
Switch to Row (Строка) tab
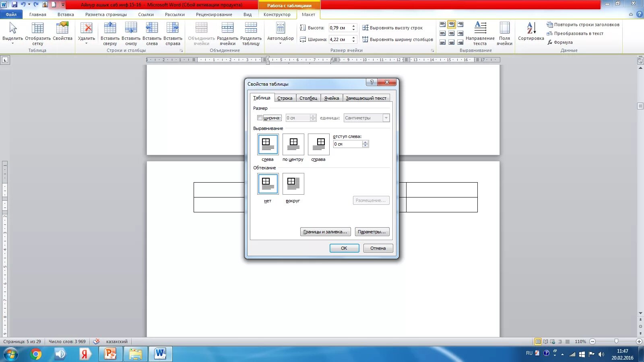click(x=285, y=98)
